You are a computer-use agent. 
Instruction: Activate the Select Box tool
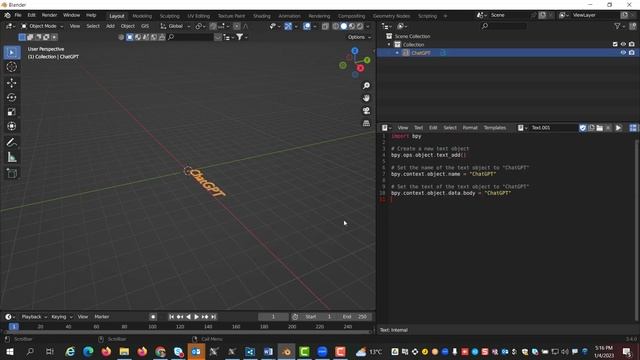coord(11,53)
